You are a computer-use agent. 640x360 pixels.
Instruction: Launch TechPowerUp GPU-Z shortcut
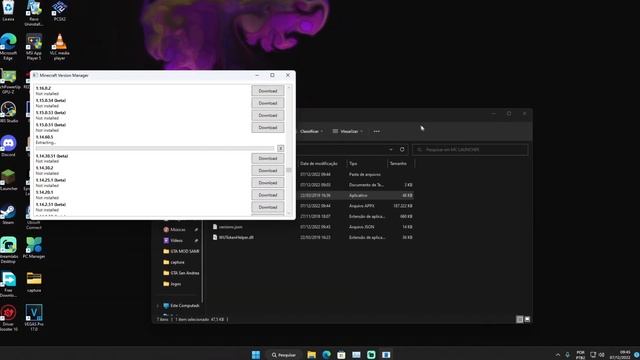(9, 81)
